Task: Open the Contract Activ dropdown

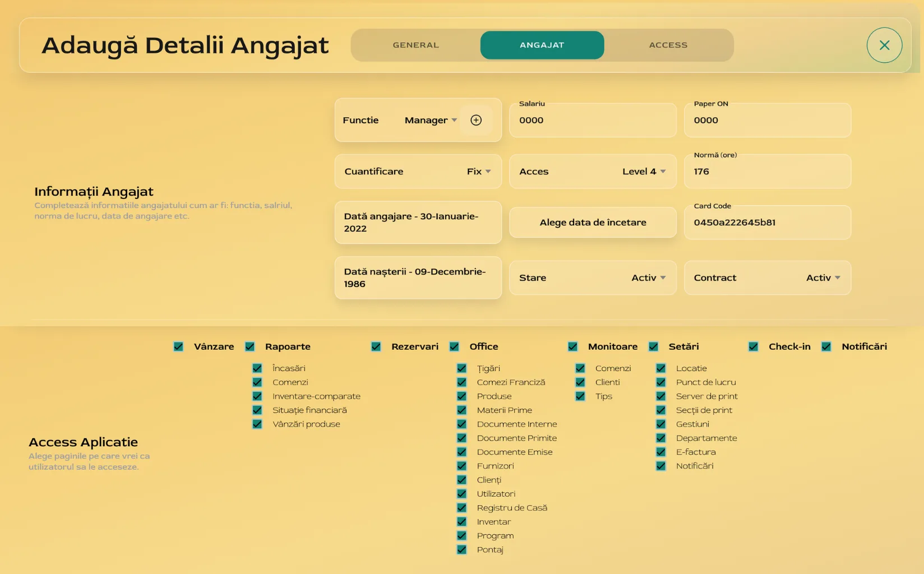Action: click(823, 277)
